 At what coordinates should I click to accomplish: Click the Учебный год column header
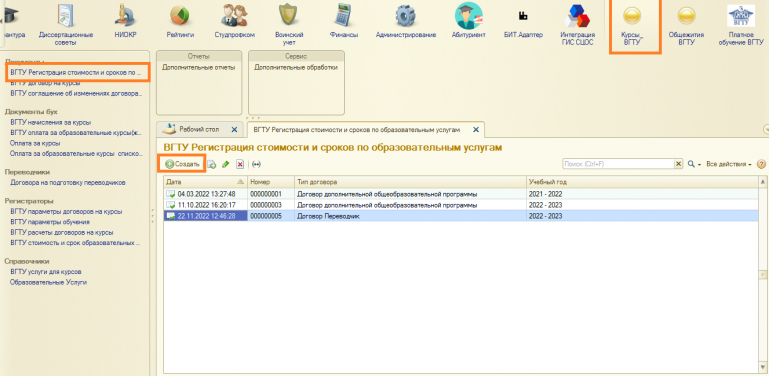642,182
